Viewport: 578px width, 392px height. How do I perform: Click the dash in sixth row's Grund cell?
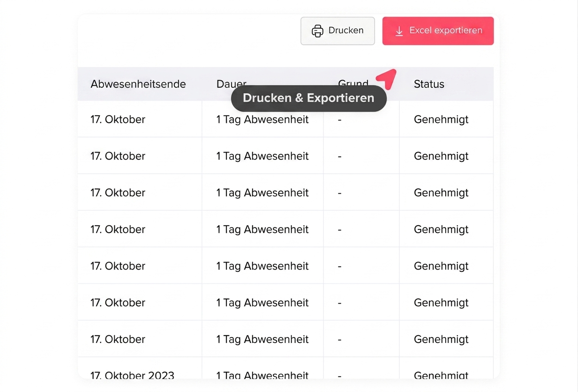[340, 303]
